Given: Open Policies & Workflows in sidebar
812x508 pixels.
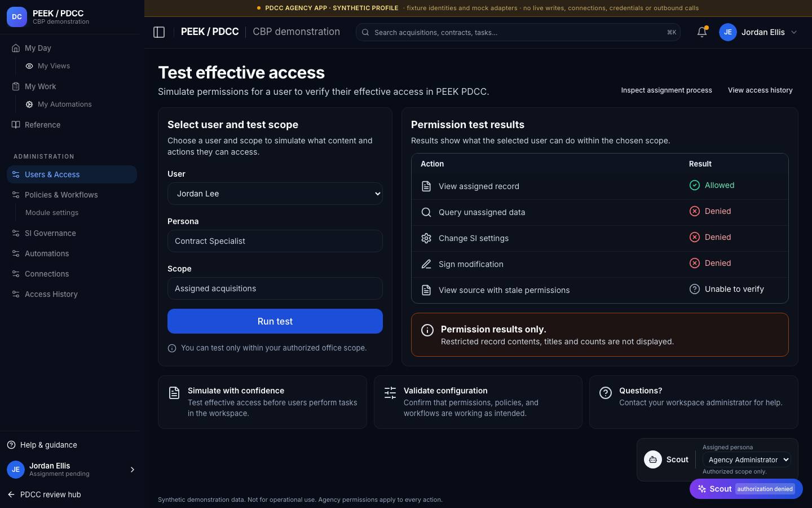Looking at the screenshot, I should pos(72,195).
